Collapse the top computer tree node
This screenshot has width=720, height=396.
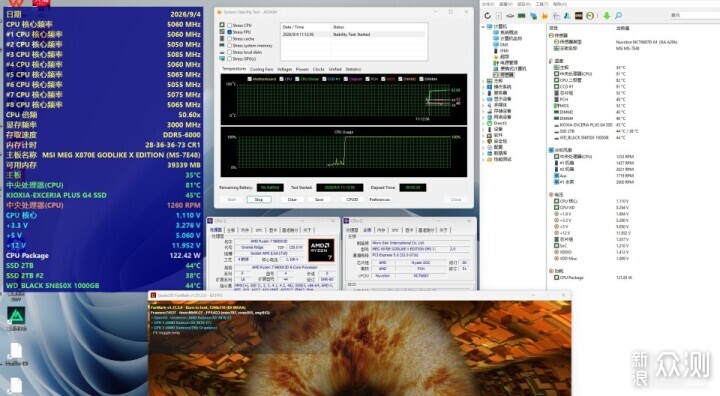pos(483,27)
